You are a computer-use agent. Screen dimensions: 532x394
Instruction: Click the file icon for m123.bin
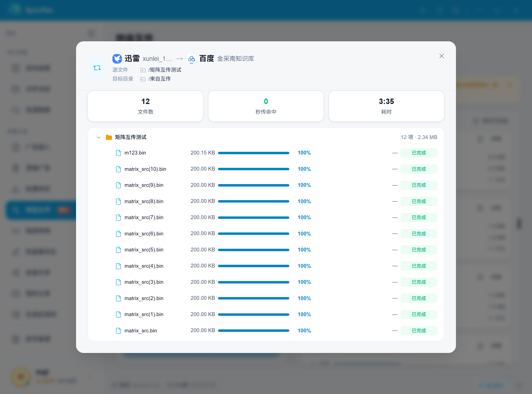click(x=118, y=153)
